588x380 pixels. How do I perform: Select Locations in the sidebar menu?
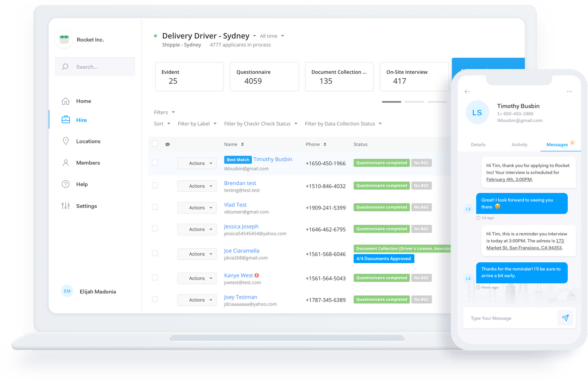[x=88, y=141]
